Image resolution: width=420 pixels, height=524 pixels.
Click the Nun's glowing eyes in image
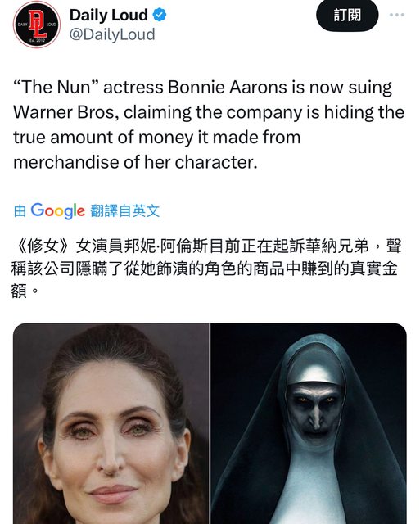(316, 400)
